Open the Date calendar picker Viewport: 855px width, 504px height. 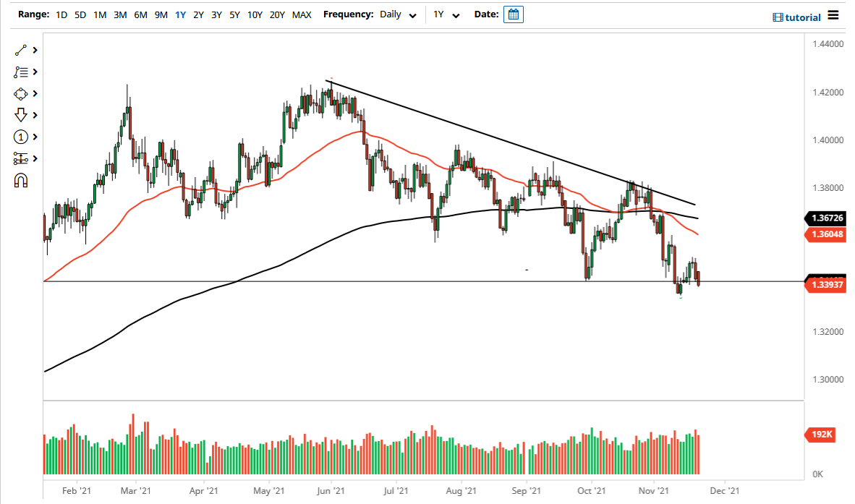514,14
